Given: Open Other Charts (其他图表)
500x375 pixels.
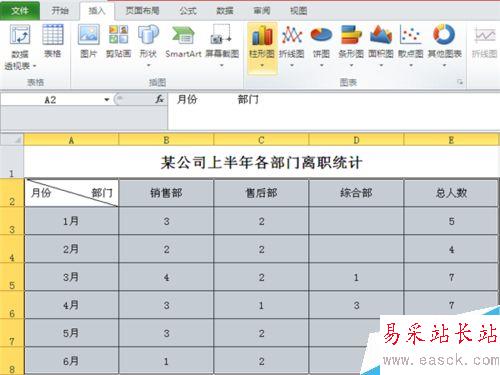Looking at the screenshot, I should click(x=444, y=45).
